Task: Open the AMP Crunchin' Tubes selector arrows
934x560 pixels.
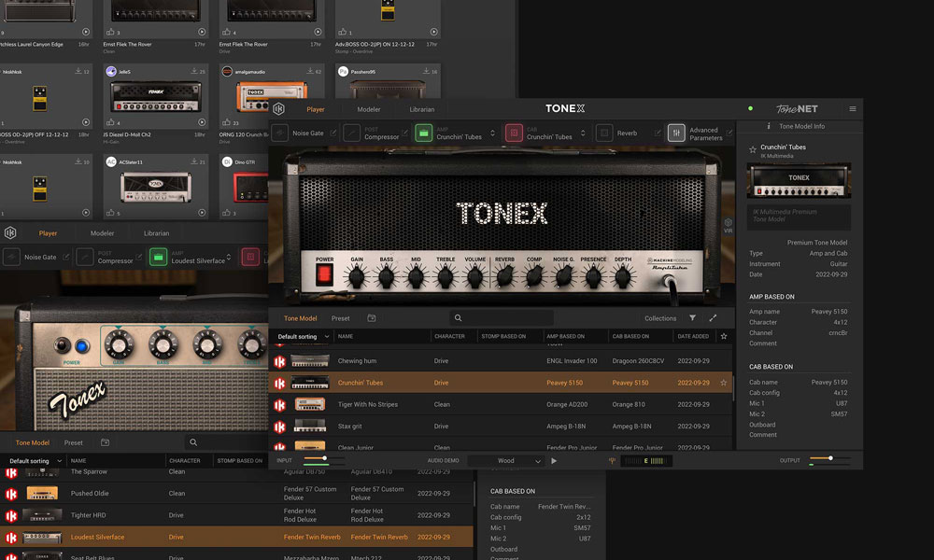Action: click(x=491, y=133)
